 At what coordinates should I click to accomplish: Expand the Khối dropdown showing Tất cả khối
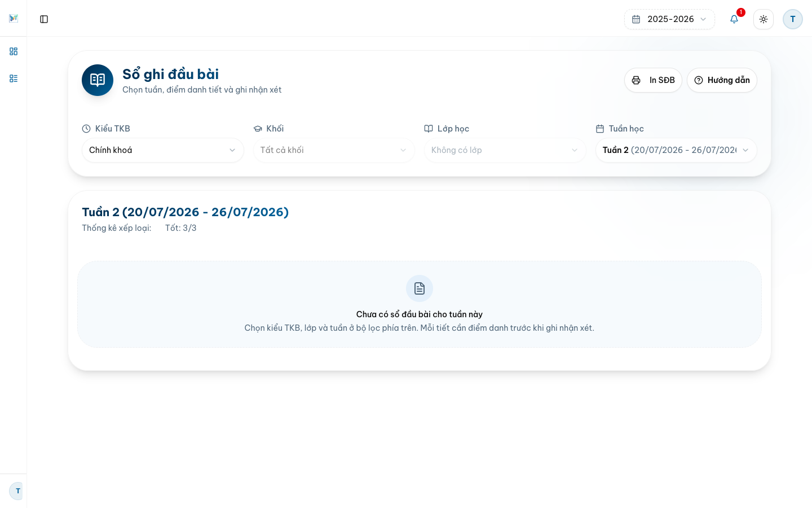[334, 150]
